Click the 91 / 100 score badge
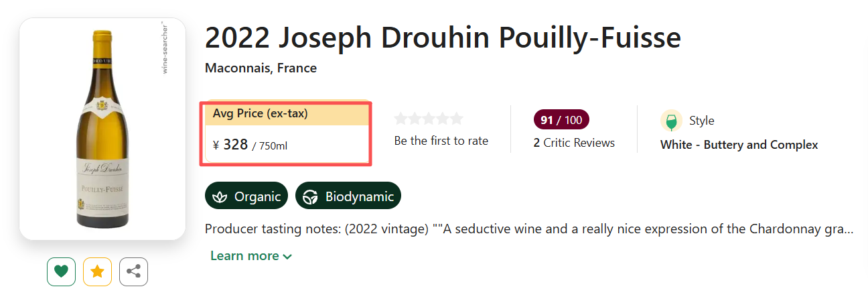 coord(561,120)
